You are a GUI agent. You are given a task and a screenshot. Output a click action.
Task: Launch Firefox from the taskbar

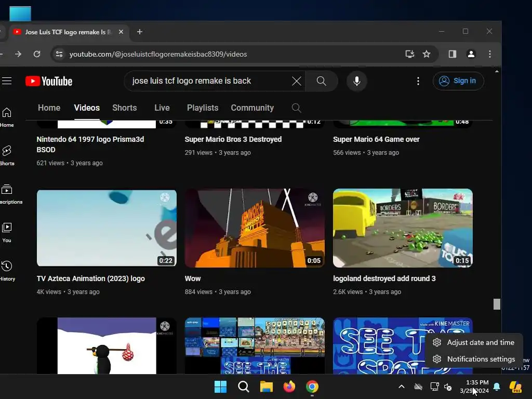[x=289, y=387]
